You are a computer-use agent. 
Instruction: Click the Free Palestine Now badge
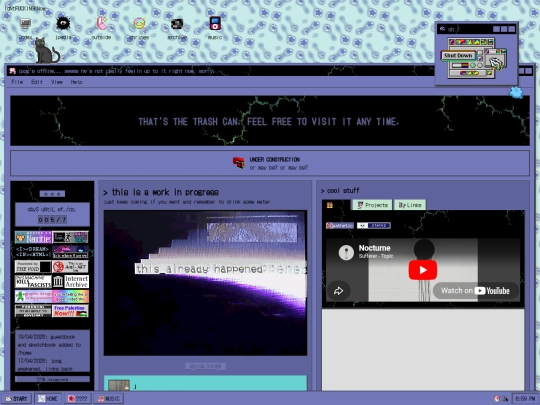tap(70, 311)
